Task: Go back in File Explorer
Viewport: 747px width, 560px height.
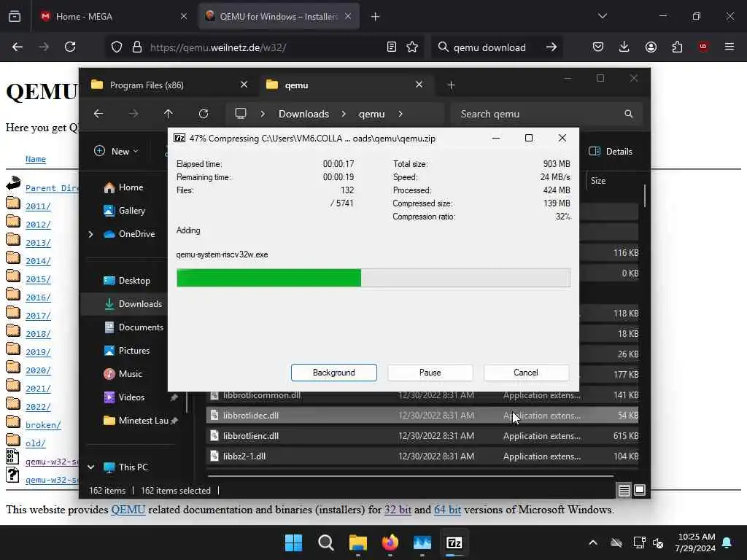Action: click(98, 114)
